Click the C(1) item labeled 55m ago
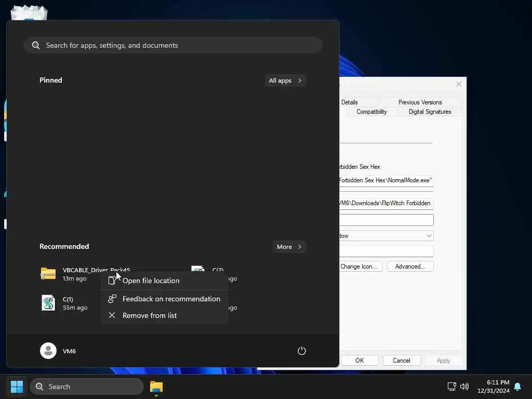 pyautogui.click(x=70, y=303)
